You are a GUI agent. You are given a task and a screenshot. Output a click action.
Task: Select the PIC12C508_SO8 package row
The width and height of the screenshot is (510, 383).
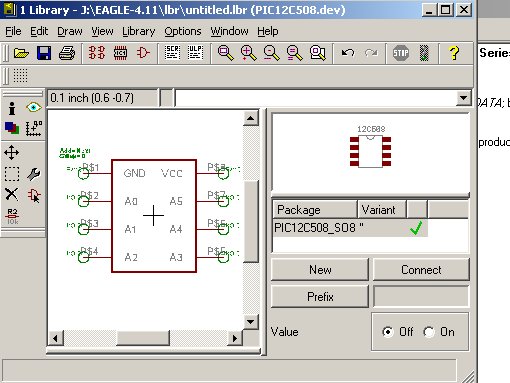click(x=350, y=228)
